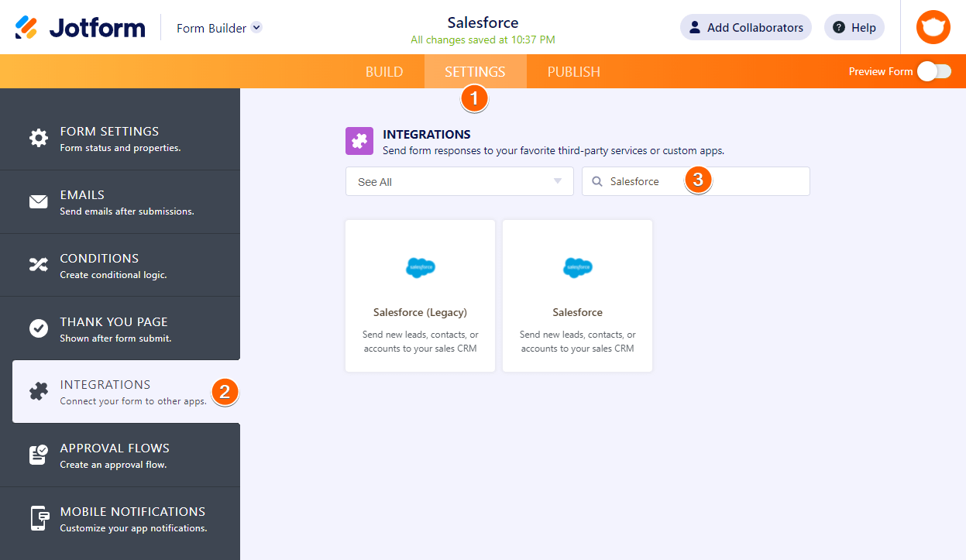Open the user avatar menu

pyautogui.click(x=933, y=28)
